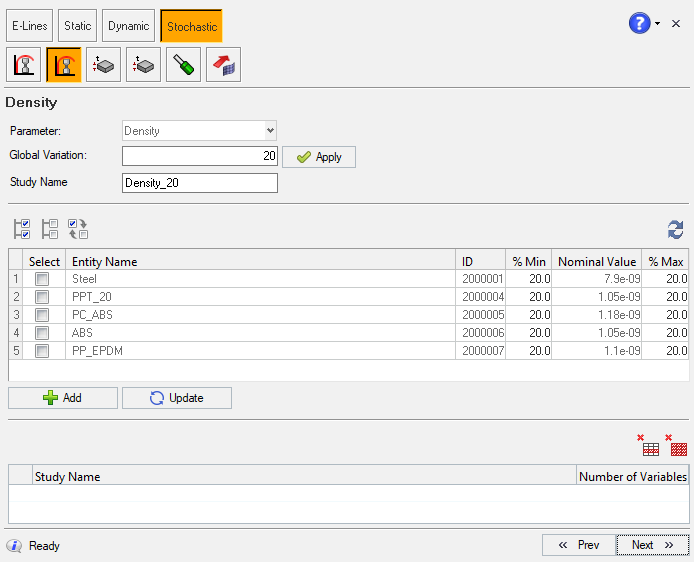Viewport: 694px width, 562px height.
Task: Enable the PC_ABS row checkbox
Action: (x=42, y=315)
